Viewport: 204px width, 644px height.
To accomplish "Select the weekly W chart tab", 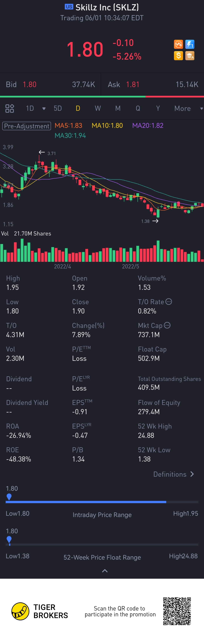I will [98, 108].
